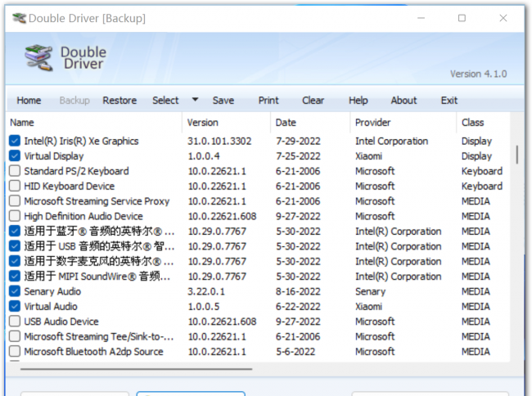532x396 pixels.
Task: Open the About menu item
Action: tap(404, 101)
